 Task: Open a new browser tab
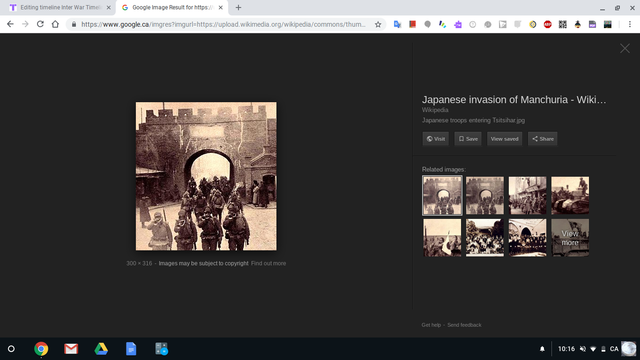[238, 7]
